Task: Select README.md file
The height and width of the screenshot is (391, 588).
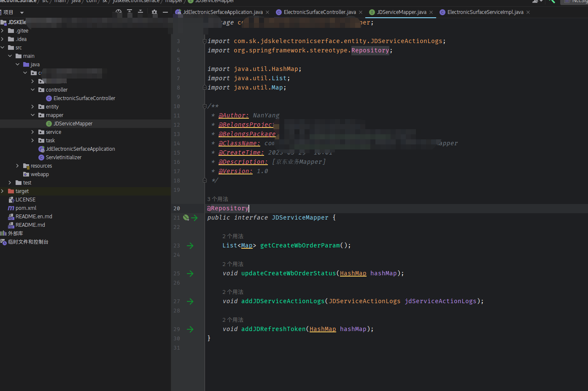Action: click(30, 225)
